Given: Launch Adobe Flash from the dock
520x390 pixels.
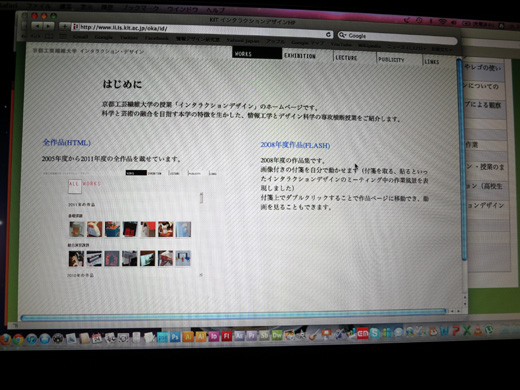Looking at the screenshot, I should pos(227,336).
